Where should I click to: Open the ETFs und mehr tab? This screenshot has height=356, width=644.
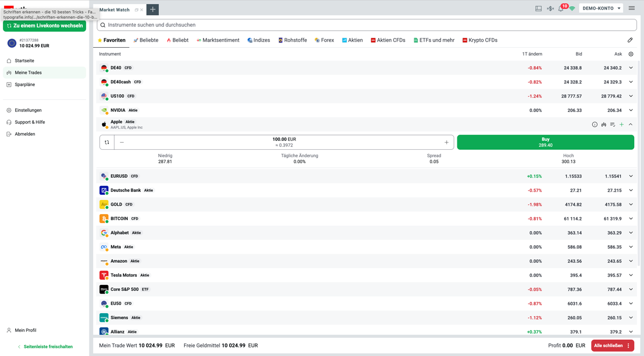(434, 40)
